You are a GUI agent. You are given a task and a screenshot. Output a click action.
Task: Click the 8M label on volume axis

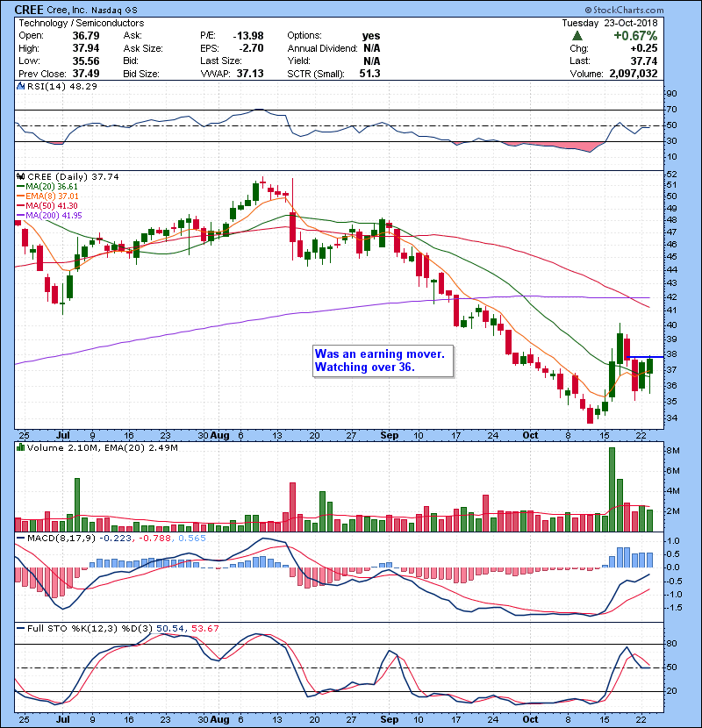pyautogui.click(x=673, y=451)
